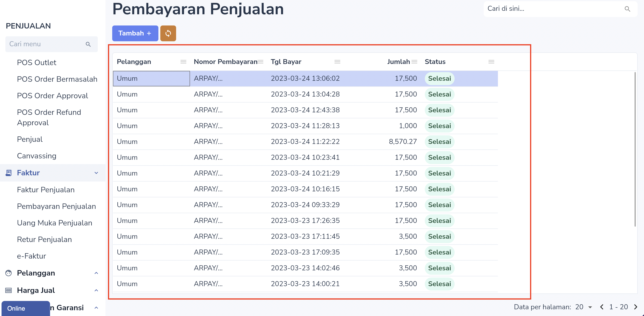This screenshot has height=316, width=644.
Task: Click Umum cell on 09:33:29 row
Action: tap(127, 205)
